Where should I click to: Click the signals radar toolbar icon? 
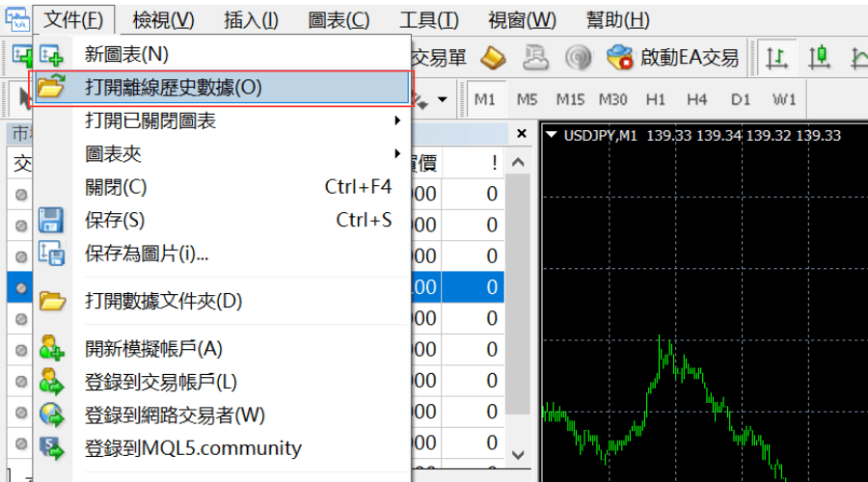[x=579, y=58]
